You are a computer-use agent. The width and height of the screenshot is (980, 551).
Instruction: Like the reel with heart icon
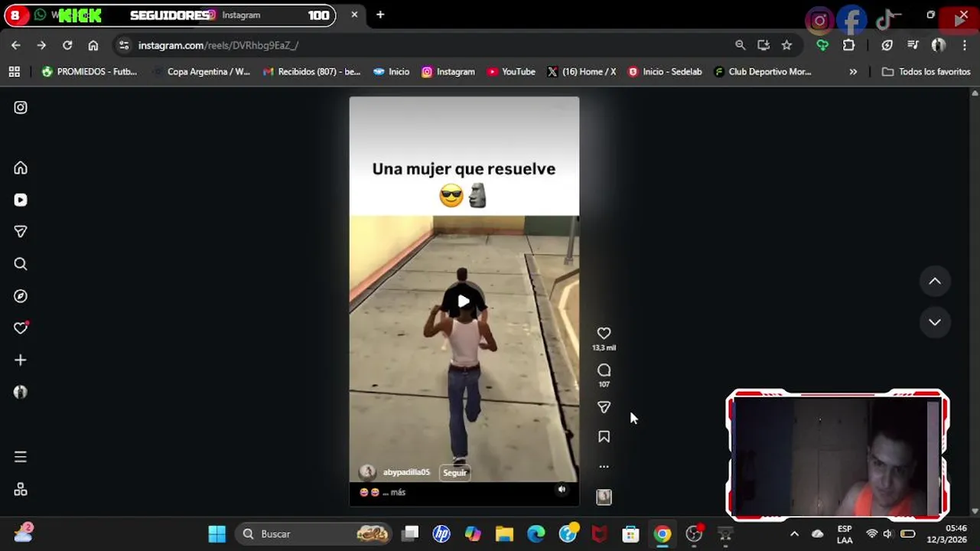604,333
